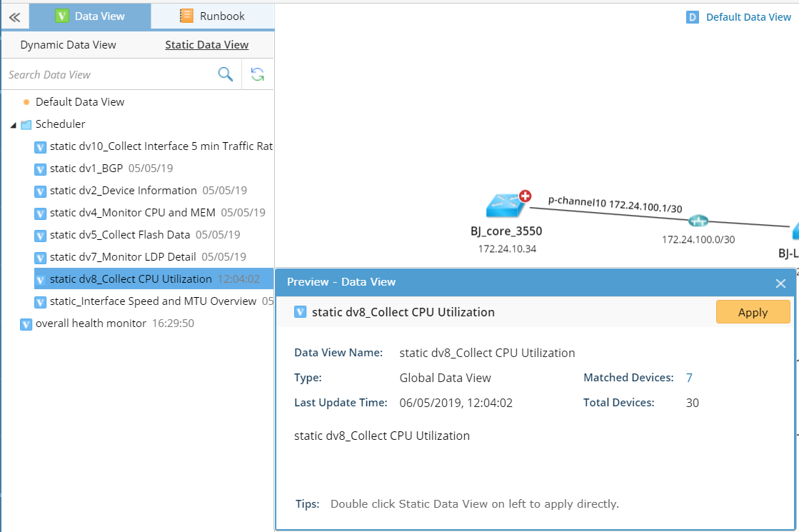Click the V icon beside static_Interface Speed
Viewport: 799px width, 532px height.
(40, 302)
